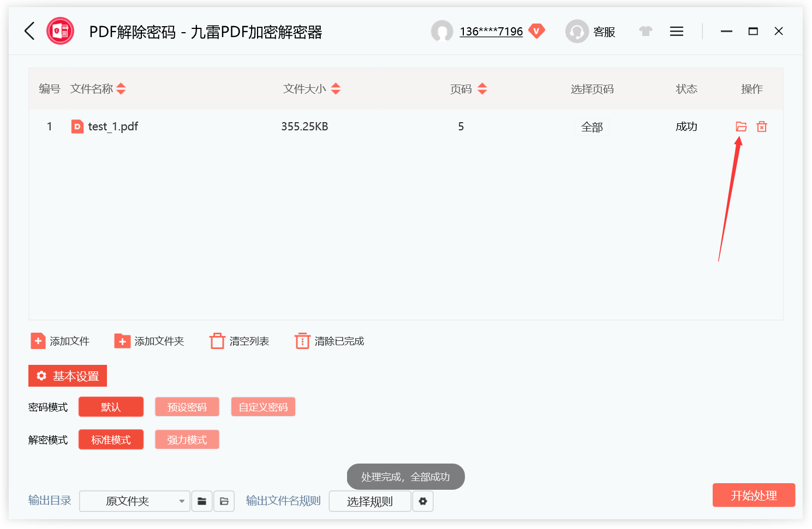Screen dimensions: 812x529
Task: Open output folder for test_1.pdf
Action: click(x=741, y=126)
